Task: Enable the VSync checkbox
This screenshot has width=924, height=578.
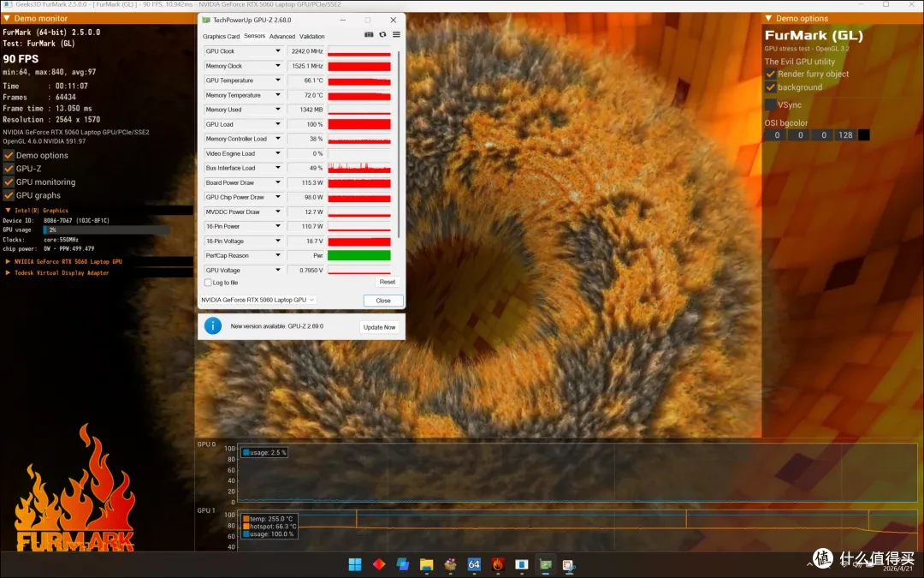Action: pos(770,105)
